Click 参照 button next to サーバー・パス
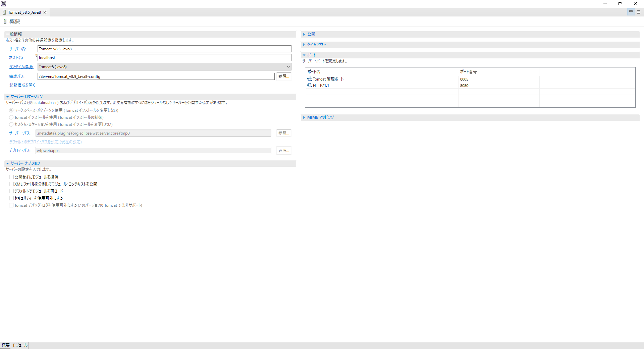The width and height of the screenshot is (644, 349). point(284,133)
